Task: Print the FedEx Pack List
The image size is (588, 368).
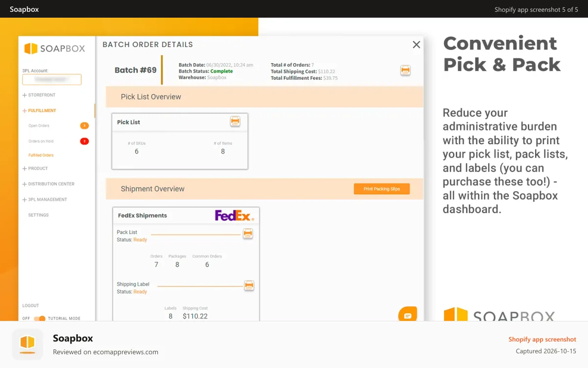Action: tap(248, 234)
